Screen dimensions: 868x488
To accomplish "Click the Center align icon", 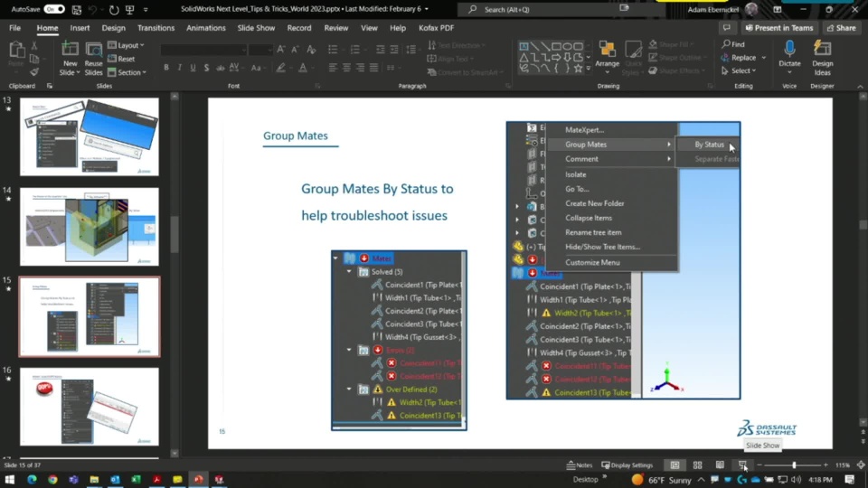I will [x=346, y=68].
